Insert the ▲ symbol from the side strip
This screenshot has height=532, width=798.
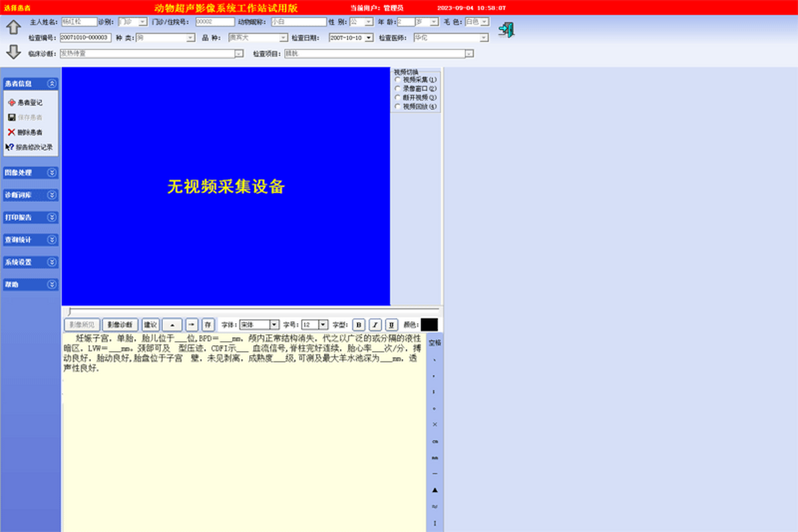point(435,490)
